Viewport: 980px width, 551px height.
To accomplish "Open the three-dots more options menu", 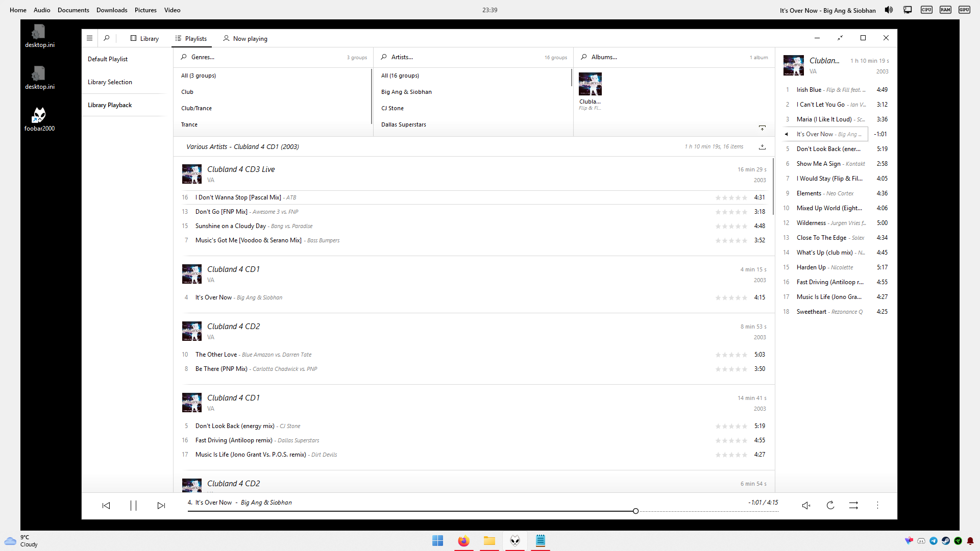I will click(x=877, y=506).
